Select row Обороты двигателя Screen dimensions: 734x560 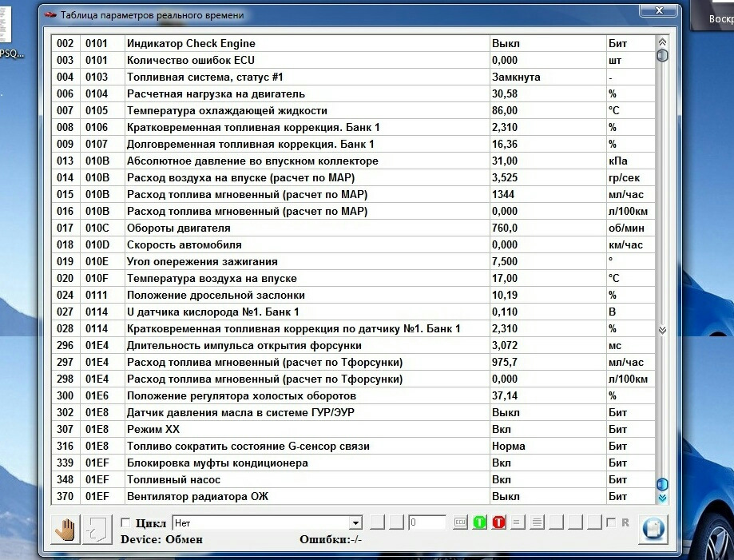[x=354, y=228]
